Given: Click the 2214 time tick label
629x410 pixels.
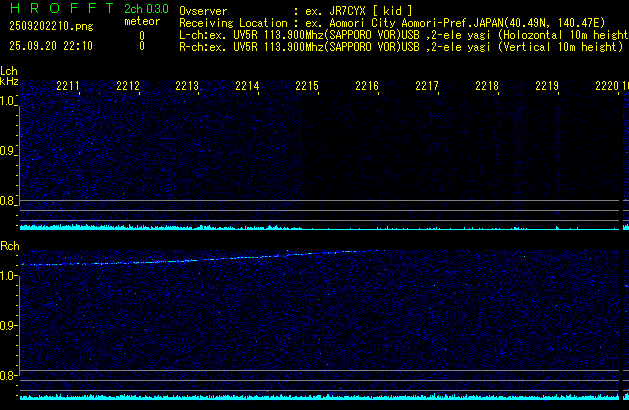Looking at the screenshot, I should (x=247, y=87).
